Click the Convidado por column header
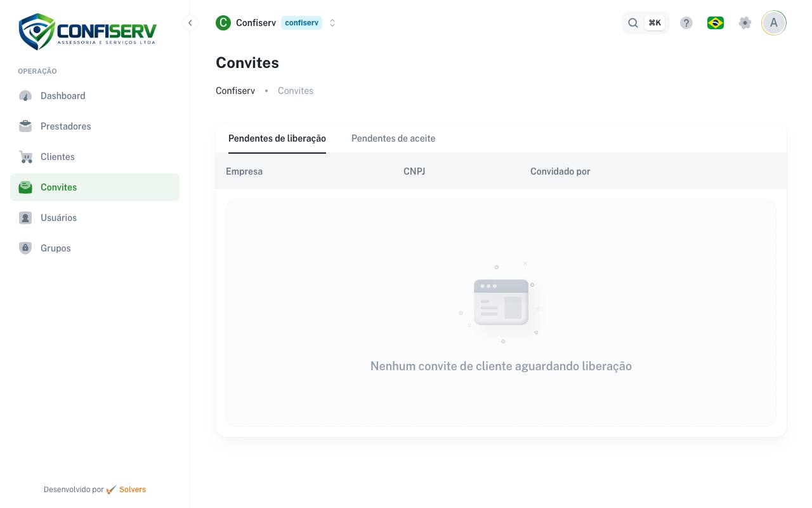 560,171
